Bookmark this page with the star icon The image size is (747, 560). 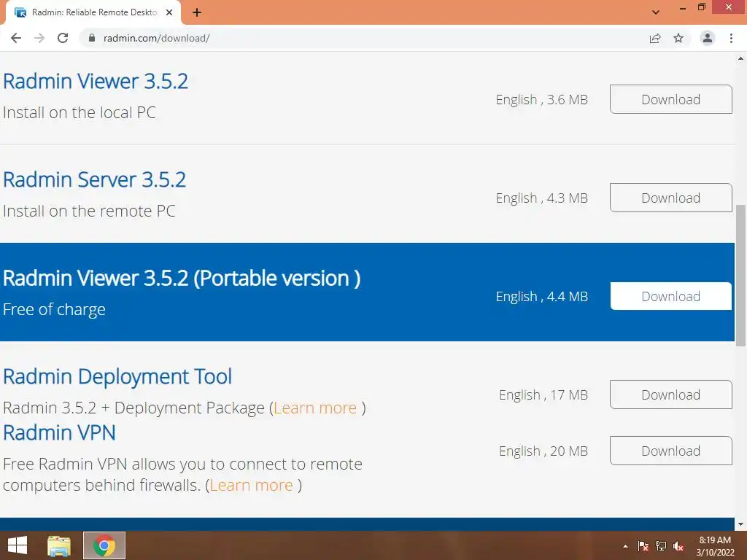point(678,38)
